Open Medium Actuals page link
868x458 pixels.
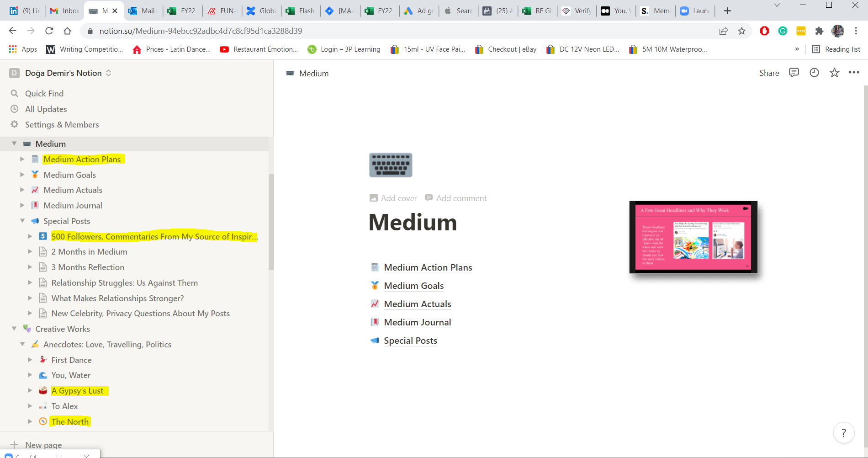point(418,304)
